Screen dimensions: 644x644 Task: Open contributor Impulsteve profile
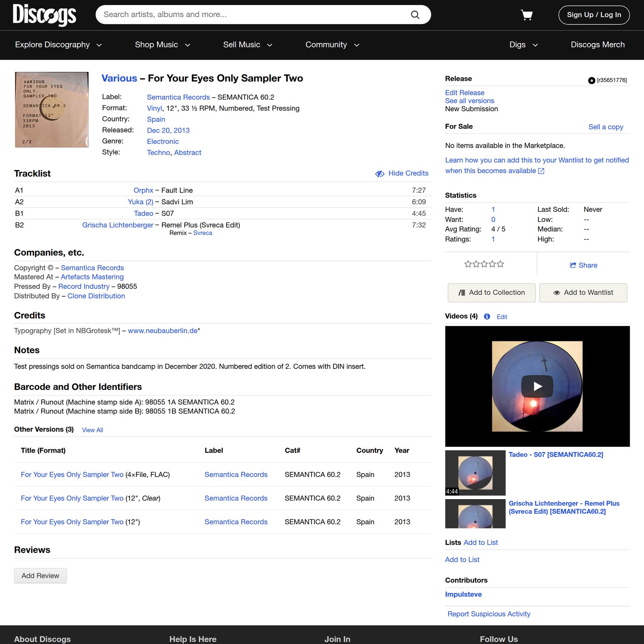point(463,594)
